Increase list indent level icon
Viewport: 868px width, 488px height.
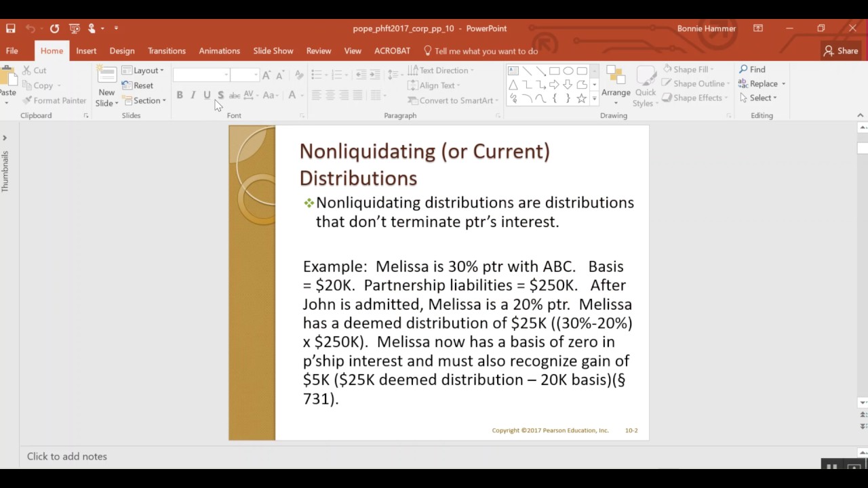374,75
